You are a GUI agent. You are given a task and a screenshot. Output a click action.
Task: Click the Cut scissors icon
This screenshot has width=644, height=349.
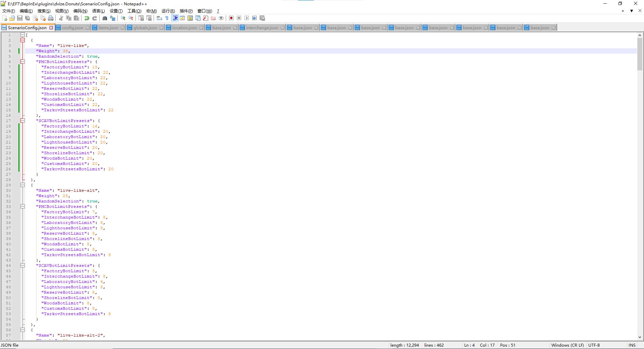[x=61, y=18]
